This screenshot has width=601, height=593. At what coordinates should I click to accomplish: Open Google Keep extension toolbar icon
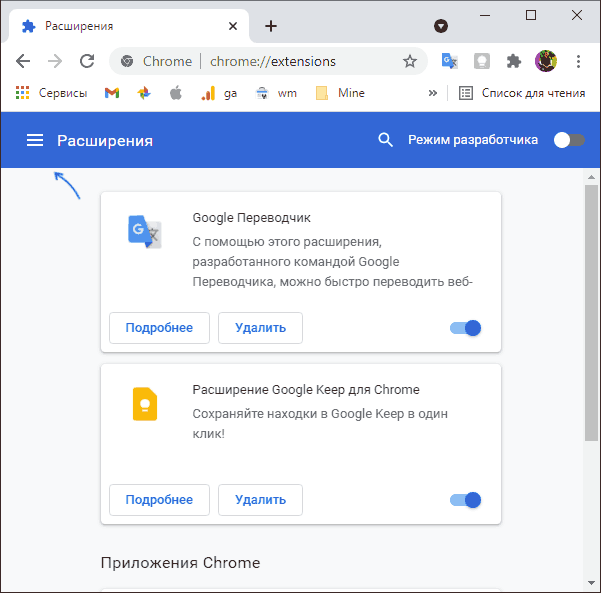click(482, 61)
